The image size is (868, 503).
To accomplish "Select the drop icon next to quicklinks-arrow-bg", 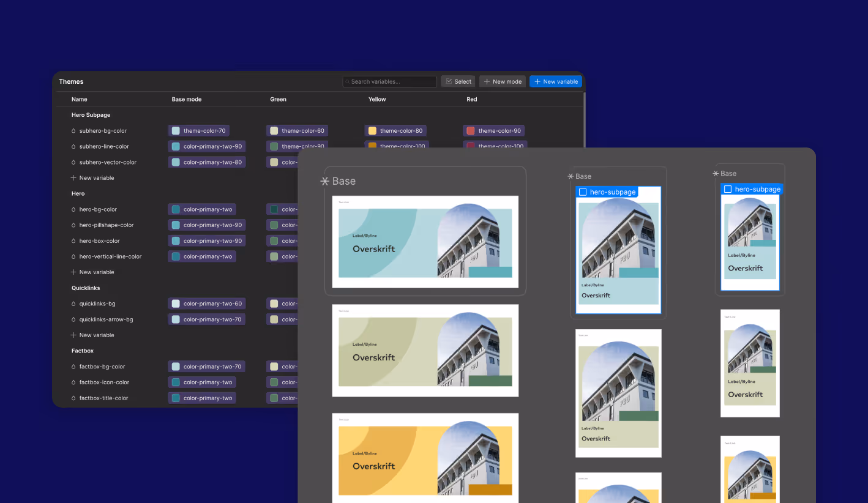I will 73,320.
